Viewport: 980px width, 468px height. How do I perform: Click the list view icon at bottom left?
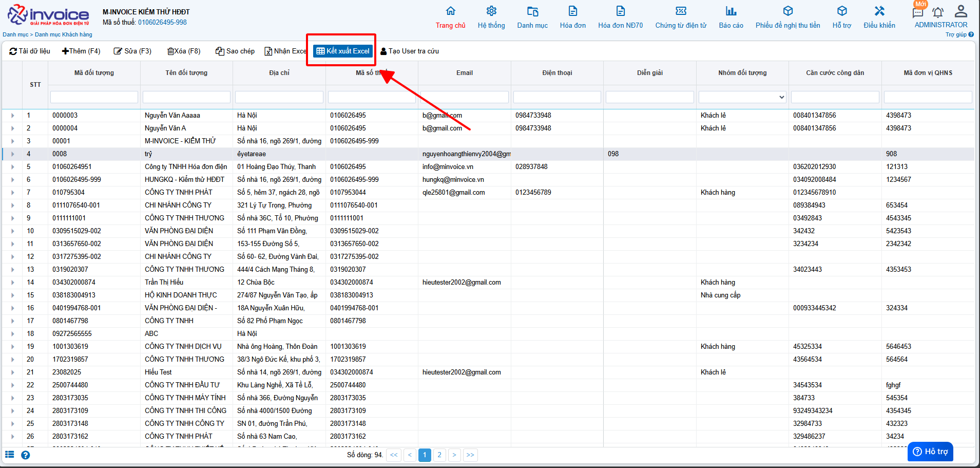(x=10, y=455)
